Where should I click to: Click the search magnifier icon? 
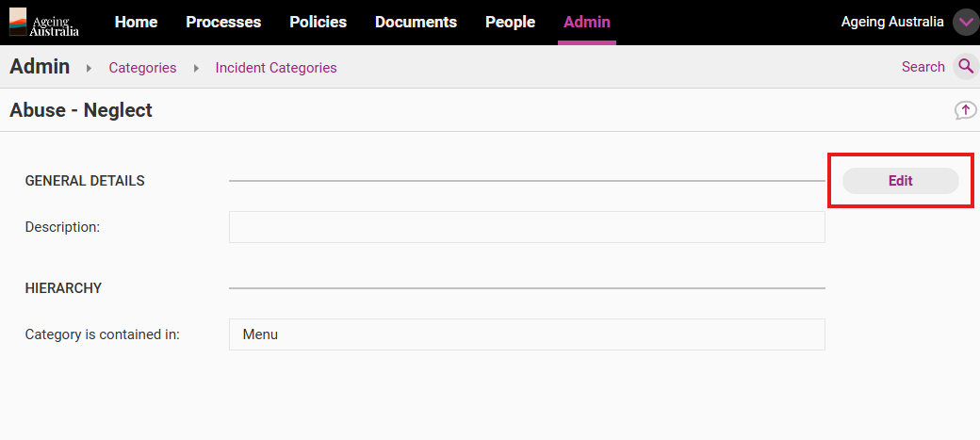(965, 67)
